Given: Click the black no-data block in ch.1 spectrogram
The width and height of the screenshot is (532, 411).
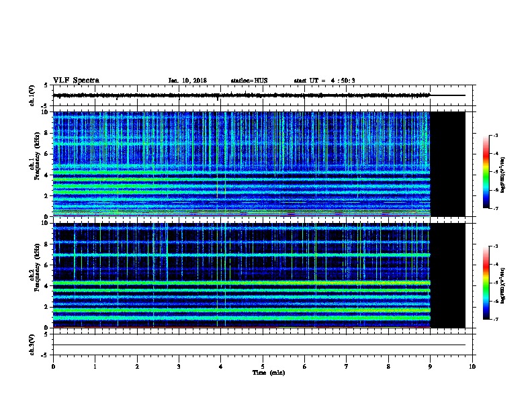Looking at the screenshot, I should tap(448, 164).
